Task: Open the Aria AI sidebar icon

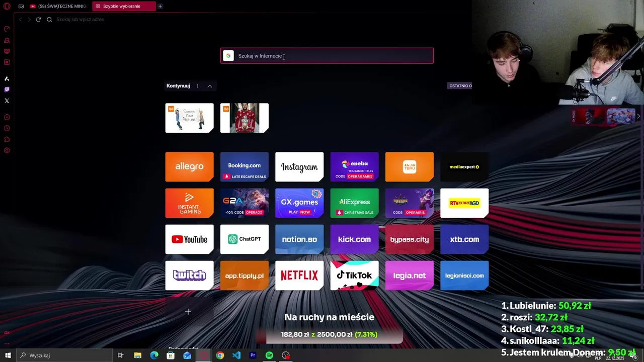Action: 7,78
